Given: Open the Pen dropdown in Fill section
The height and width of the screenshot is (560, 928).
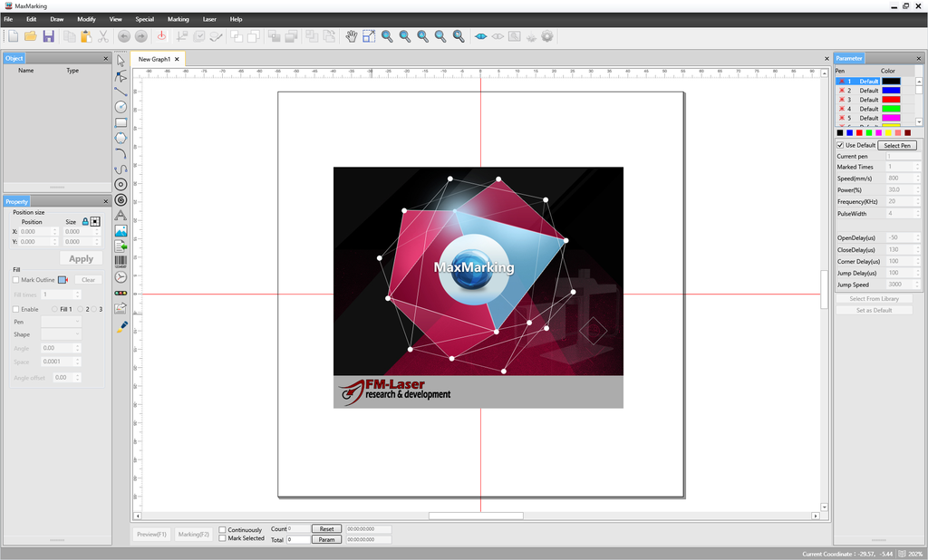Looking at the screenshot, I should (61, 322).
